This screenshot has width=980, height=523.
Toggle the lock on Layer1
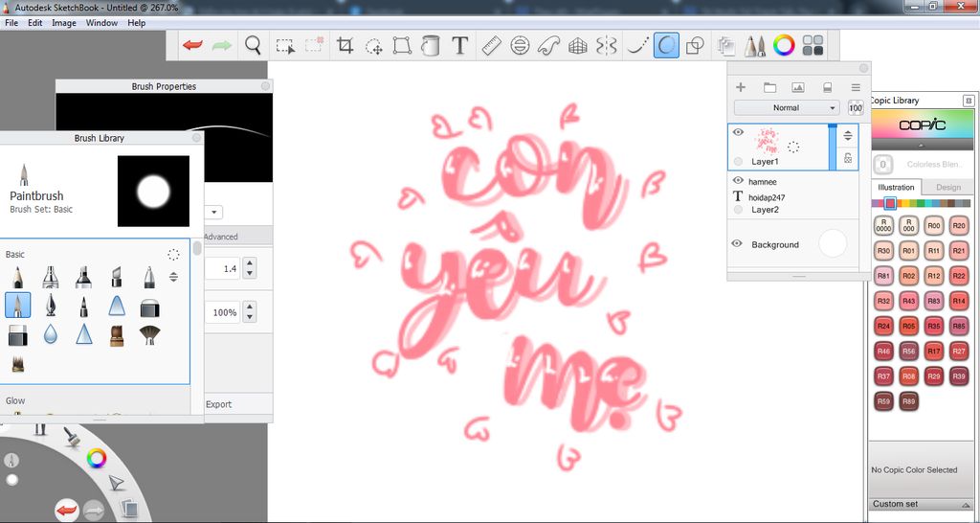click(x=848, y=158)
